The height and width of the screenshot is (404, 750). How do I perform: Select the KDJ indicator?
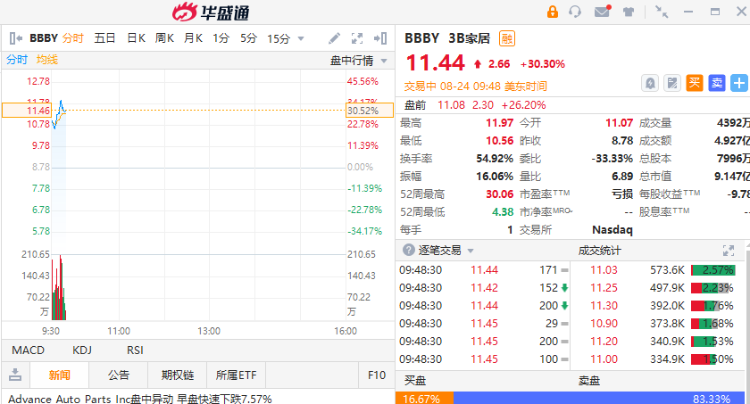point(82,350)
